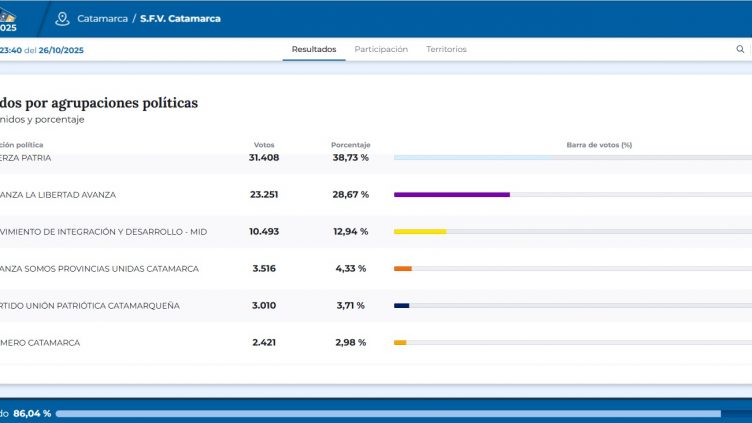Click the Barra de votos (%) header
Viewport: 752px width, 423px height.
pyautogui.click(x=599, y=145)
